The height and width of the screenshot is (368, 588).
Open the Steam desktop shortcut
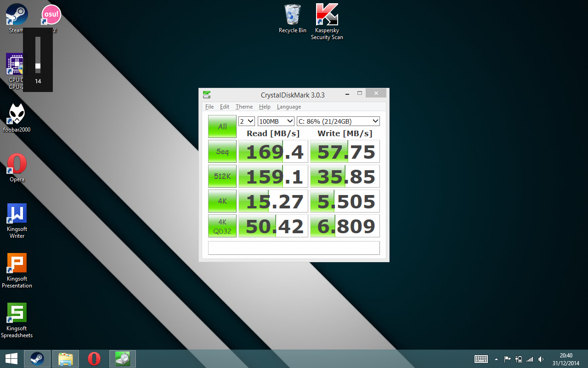click(17, 18)
